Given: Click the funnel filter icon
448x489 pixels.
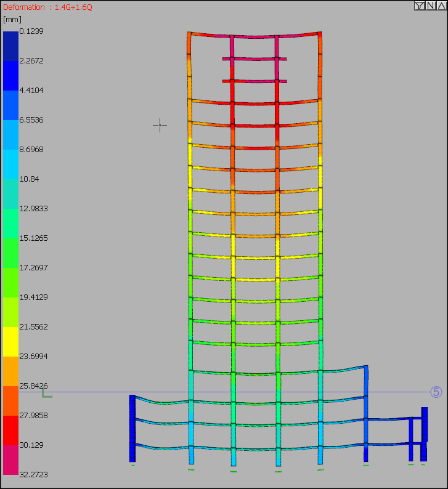Looking at the screenshot, I should (419, 6).
